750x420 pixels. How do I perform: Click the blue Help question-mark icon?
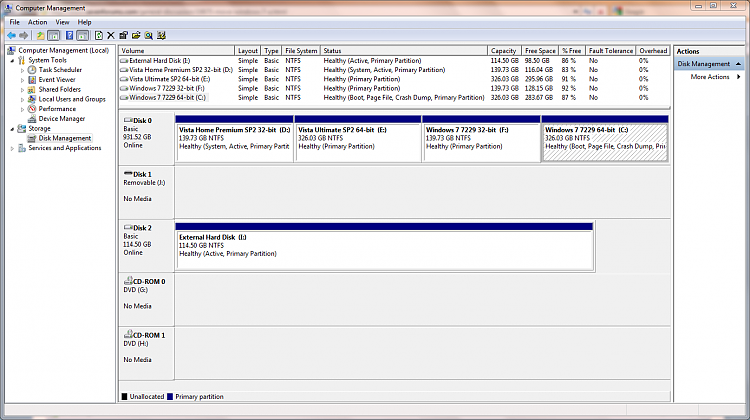(69, 35)
